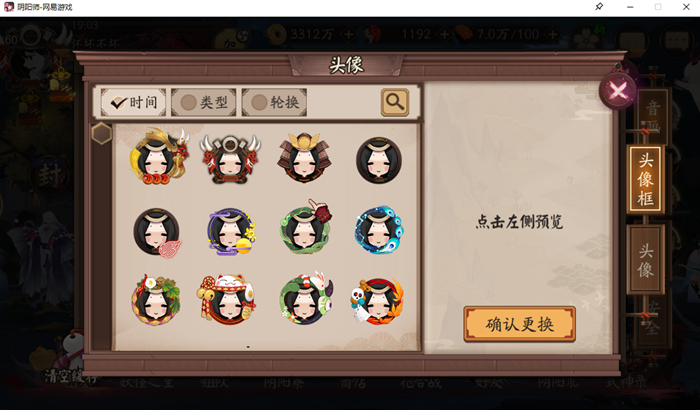Close the avatar dialog with pink X
Image resolution: width=700 pixels, height=410 pixels.
coord(618,91)
